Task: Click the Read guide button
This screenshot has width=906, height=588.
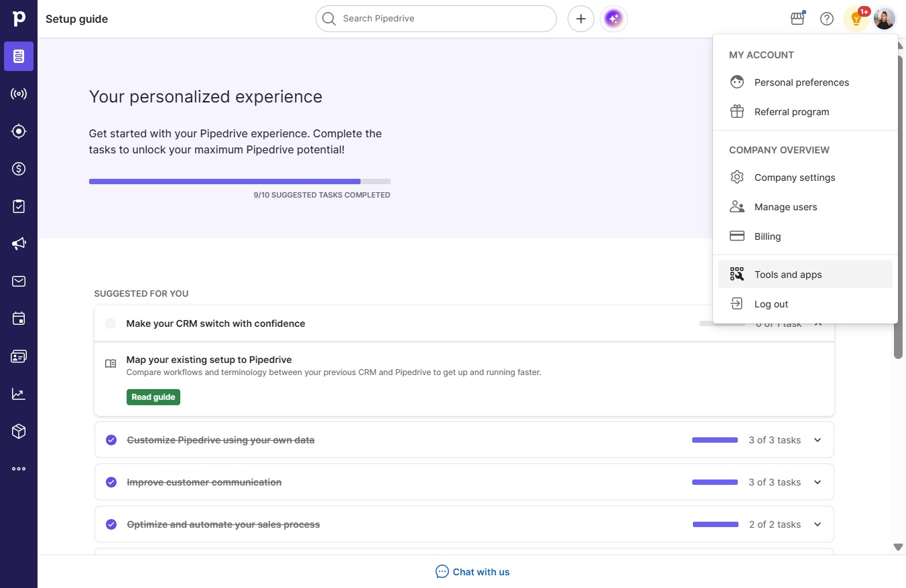Action: coord(153,397)
